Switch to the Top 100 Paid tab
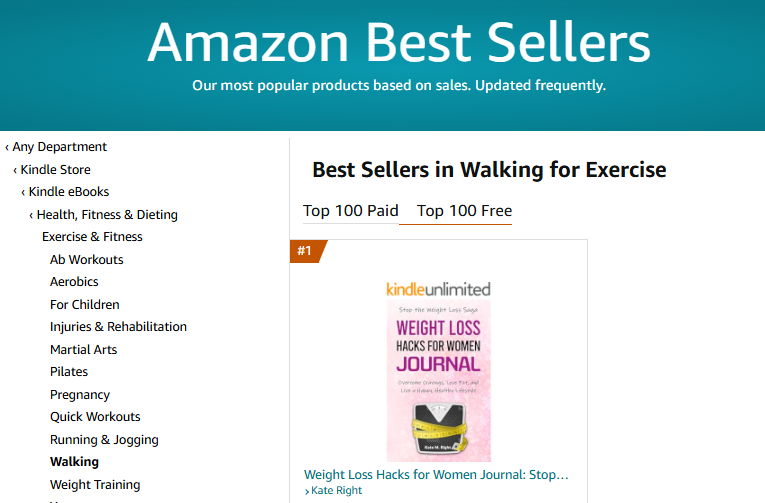765x503 pixels. click(351, 211)
